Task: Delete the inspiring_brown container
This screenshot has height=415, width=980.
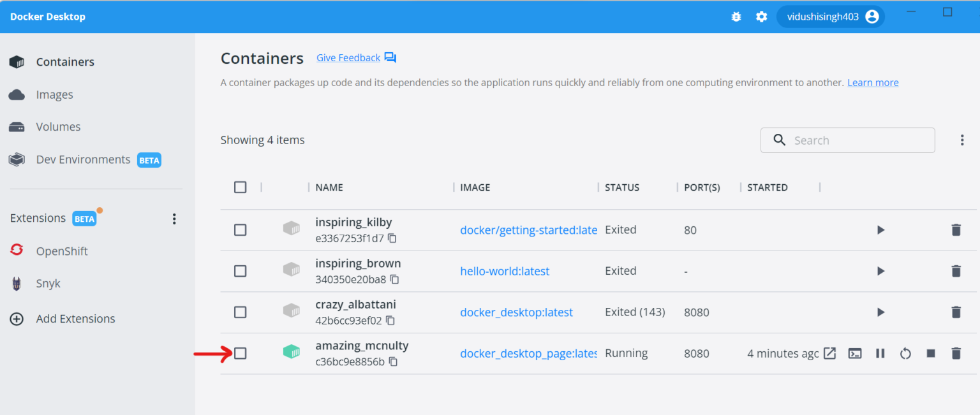Action: click(x=956, y=270)
